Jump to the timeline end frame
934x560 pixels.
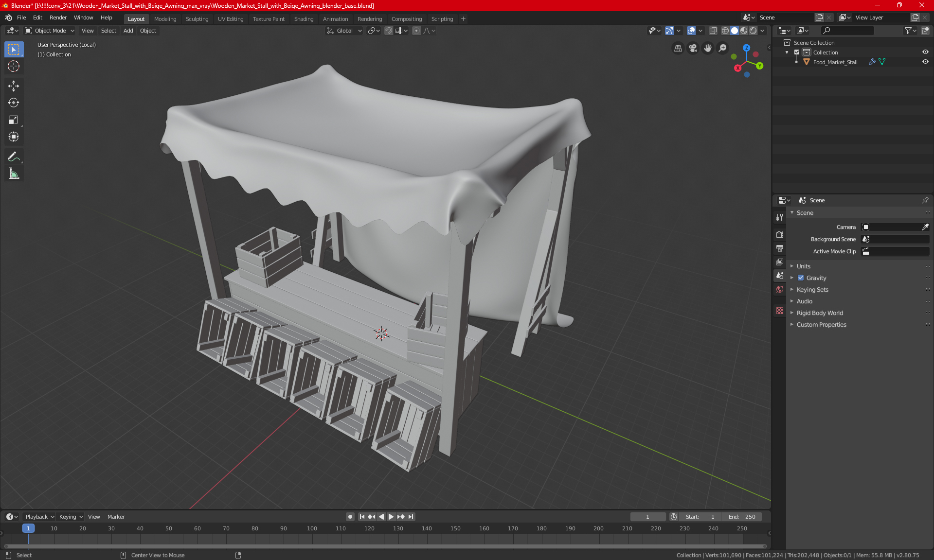[411, 517]
